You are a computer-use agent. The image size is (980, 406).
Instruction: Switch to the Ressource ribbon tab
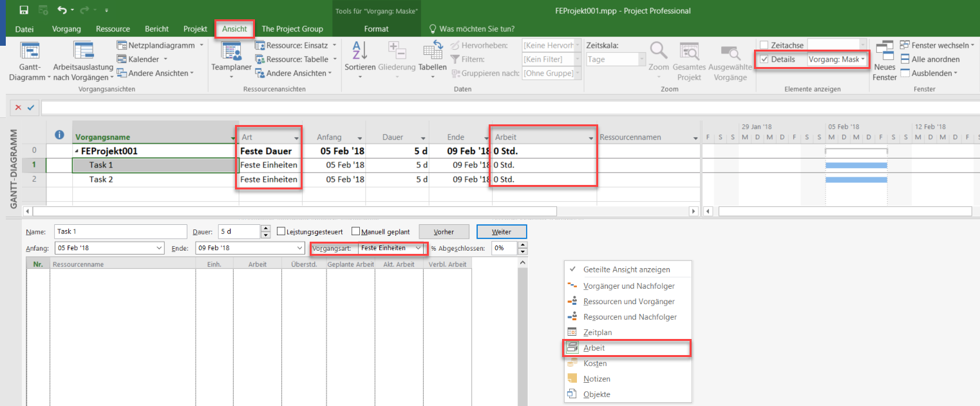click(113, 29)
